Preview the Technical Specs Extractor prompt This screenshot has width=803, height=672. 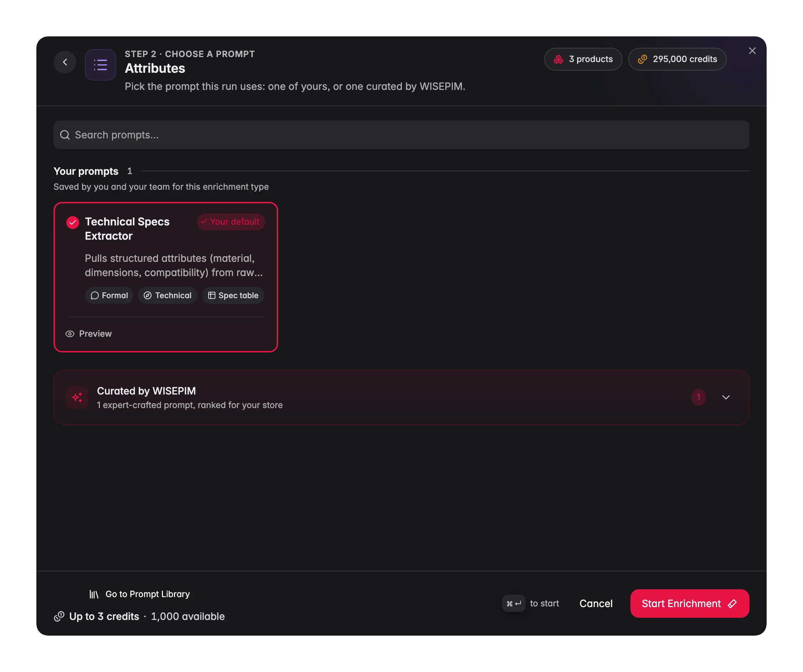89,334
